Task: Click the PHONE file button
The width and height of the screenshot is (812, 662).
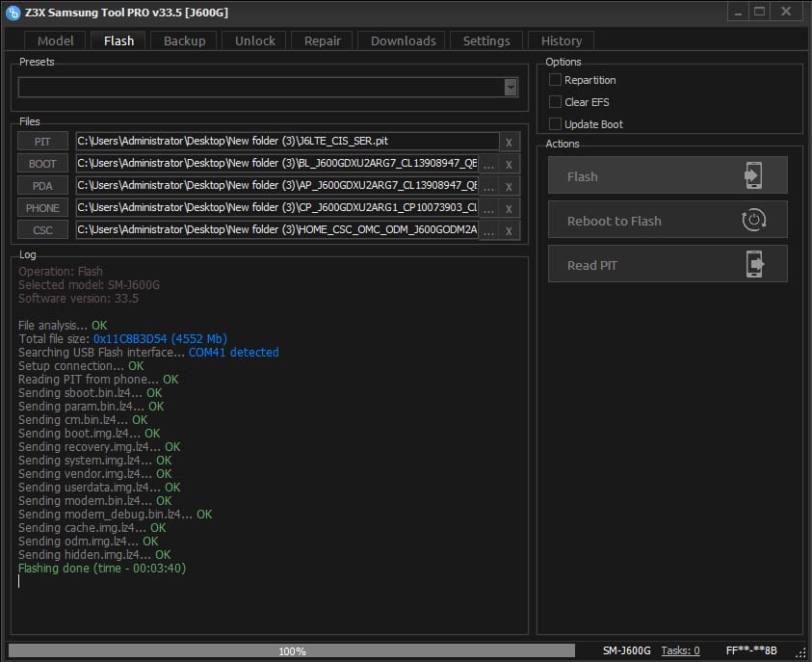Action: [42, 208]
